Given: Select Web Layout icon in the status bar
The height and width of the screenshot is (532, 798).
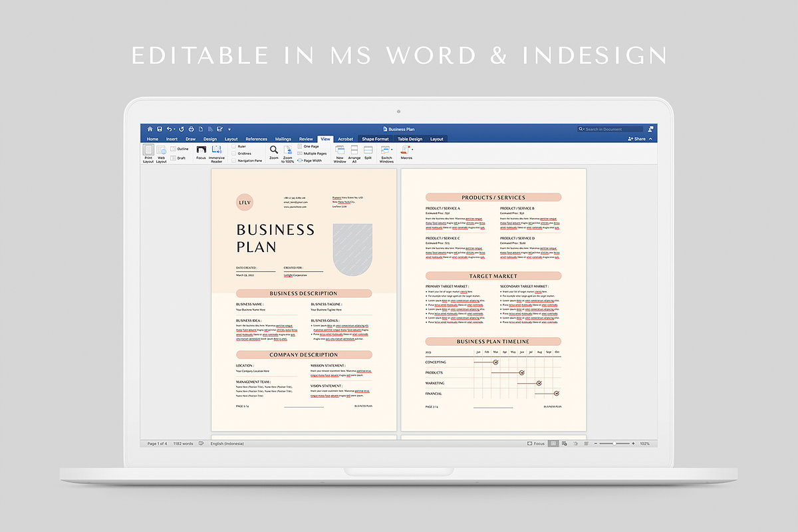Looking at the screenshot, I should tap(564, 444).
